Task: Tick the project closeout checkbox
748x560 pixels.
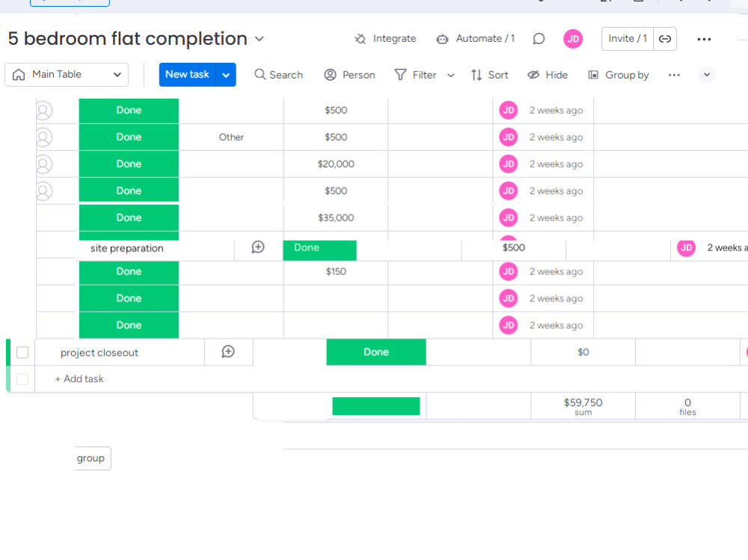Action: [x=22, y=352]
